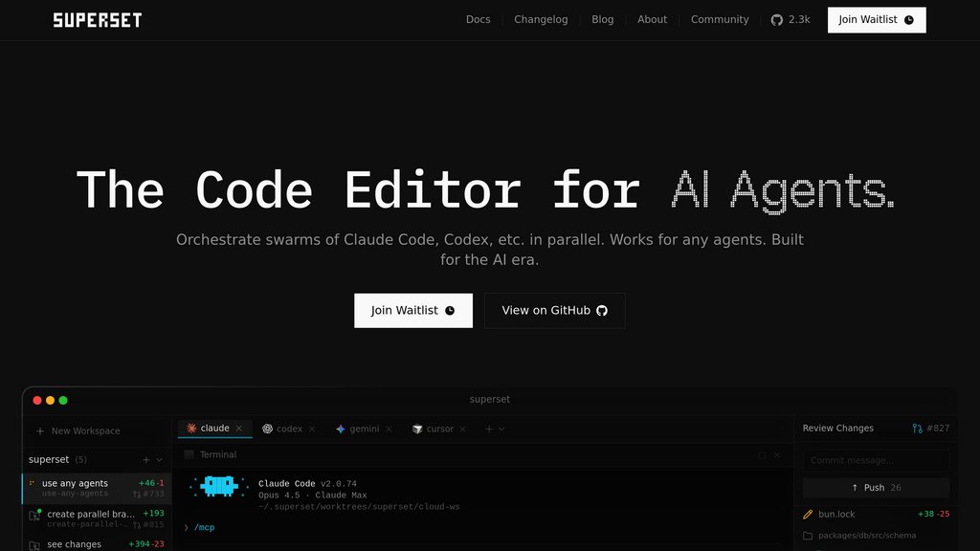Click the plus icon beside New Workspace
The image size is (980, 551).
[40, 431]
